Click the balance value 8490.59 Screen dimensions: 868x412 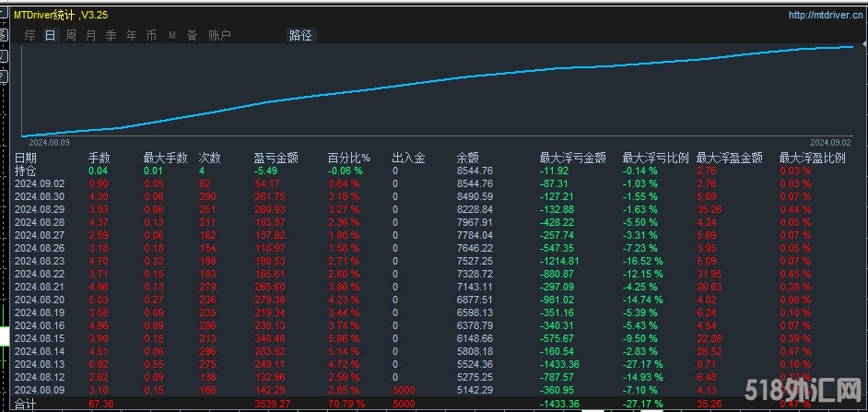pos(475,196)
